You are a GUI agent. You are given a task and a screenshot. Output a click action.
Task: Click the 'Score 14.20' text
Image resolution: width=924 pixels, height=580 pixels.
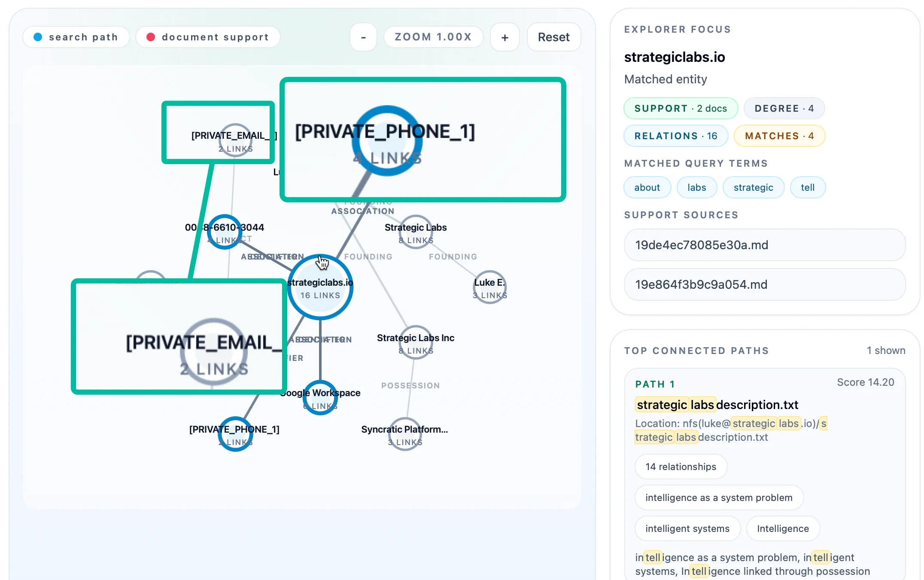click(x=865, y=382)
